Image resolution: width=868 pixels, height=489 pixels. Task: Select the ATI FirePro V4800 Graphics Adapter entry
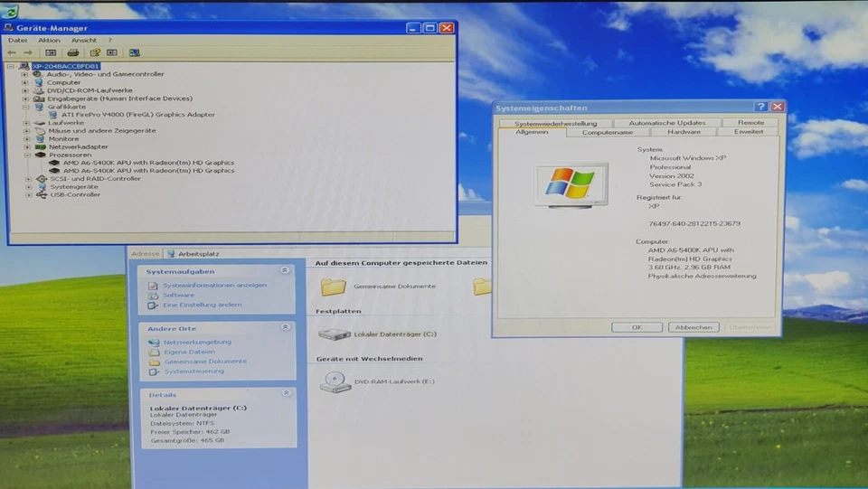click(137, 115)
